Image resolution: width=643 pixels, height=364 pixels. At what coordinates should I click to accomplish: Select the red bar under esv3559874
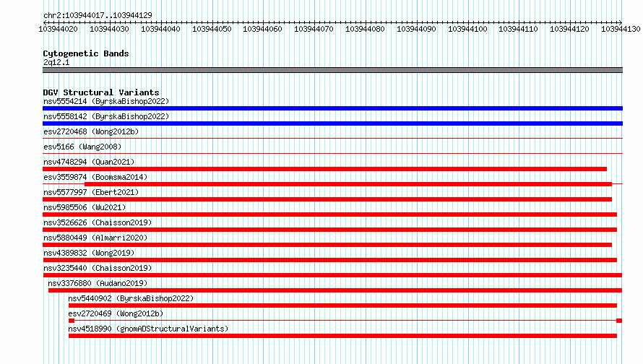pyautogui.click(x=348, y=184)
